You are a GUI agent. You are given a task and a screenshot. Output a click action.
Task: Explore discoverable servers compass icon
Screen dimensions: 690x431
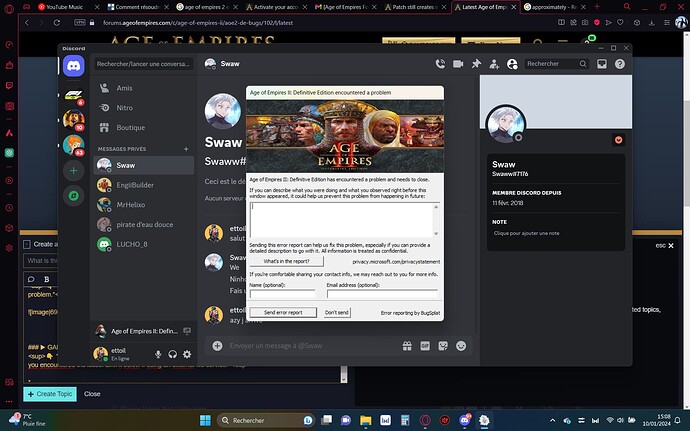[x=73, y=195]
